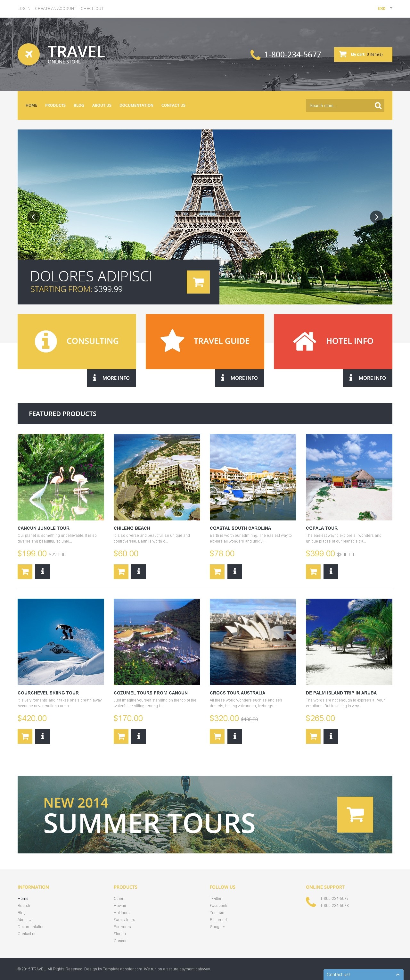Image resolution: width=410 pixels, height=980 pixels.
Task: Open the Products menu item
Action: pos(55,105)
